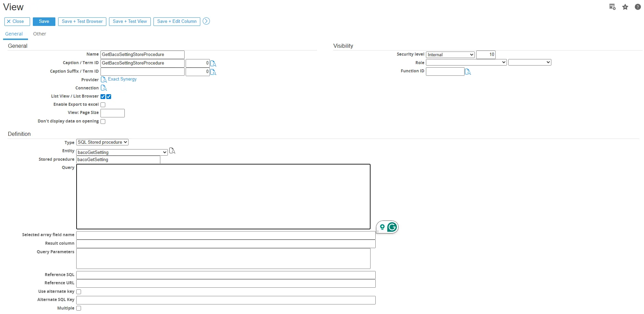Open the Entity lookup icon

click(x=172, y=151)
